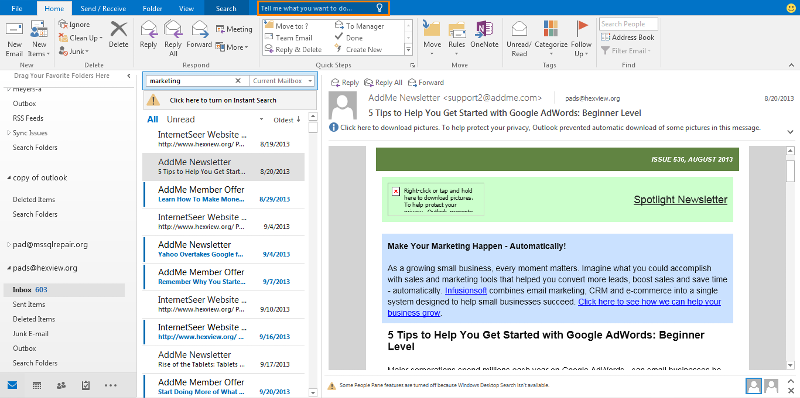Open the Spotlight Newsletter link
This screenshot has height=398, width=800.
pos(680,200)
